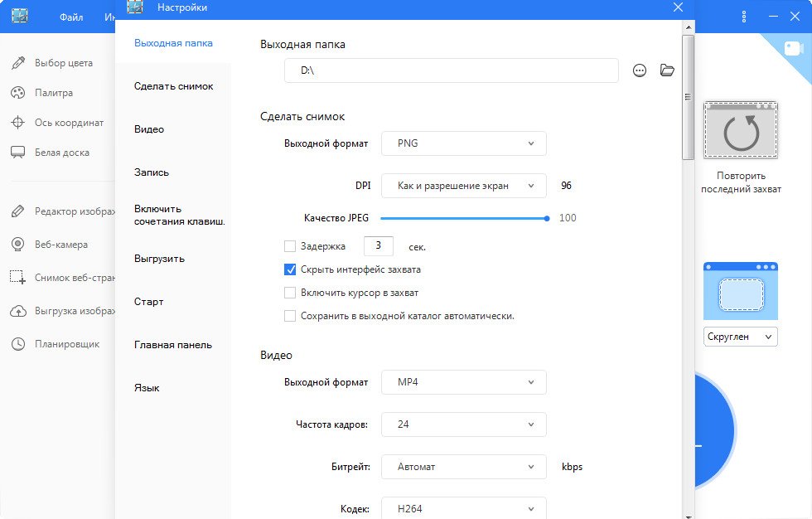Select the rounded region capture thumbnail
Image resolution: width=812 pixels, height=519 pixels.
741,291
